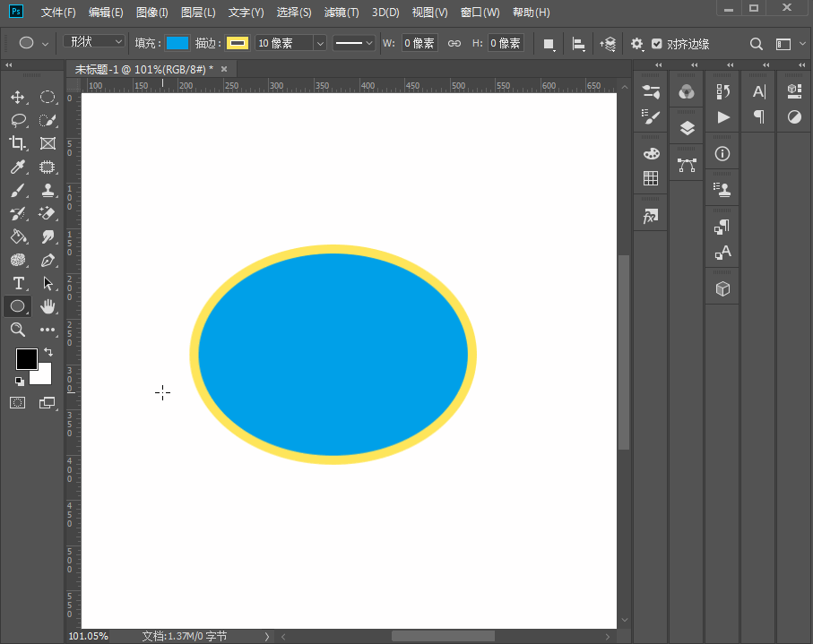This screenshot has width=813, height=644.
Task: Open the 3D cube panel
Action: pyautogui.click(x=722, y=288)
